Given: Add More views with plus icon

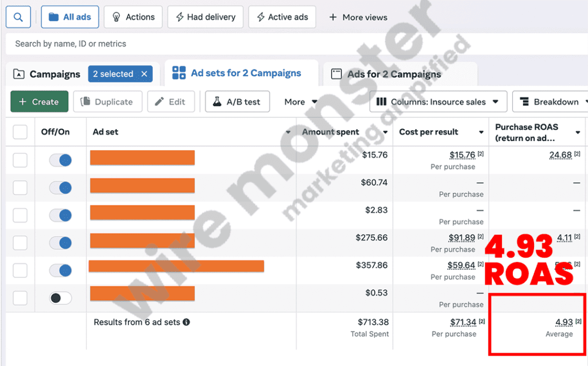Looking at the screenshot, I should (358, 17).
